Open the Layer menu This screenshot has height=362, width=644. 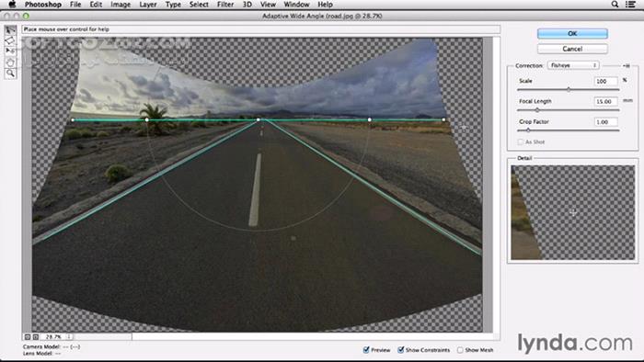point(148,5)
